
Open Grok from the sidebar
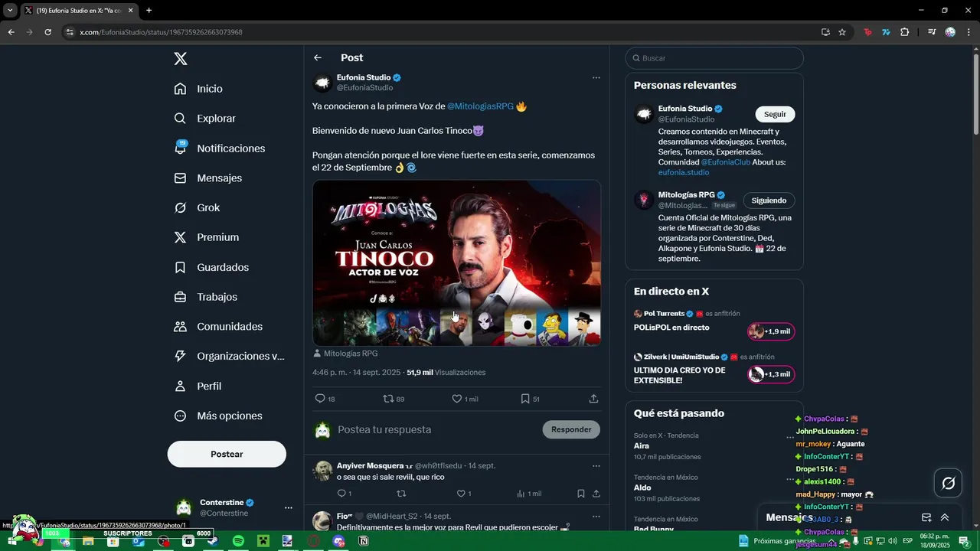(197, 207)
